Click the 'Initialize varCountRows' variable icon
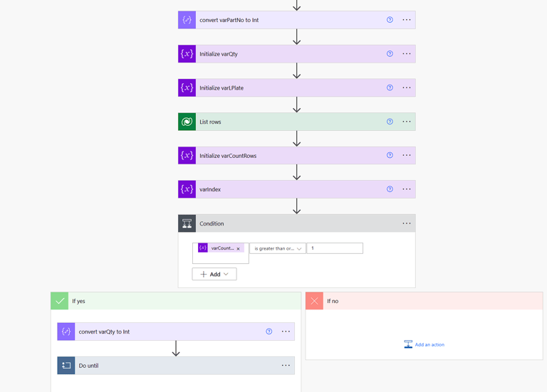 pos(187,155)
